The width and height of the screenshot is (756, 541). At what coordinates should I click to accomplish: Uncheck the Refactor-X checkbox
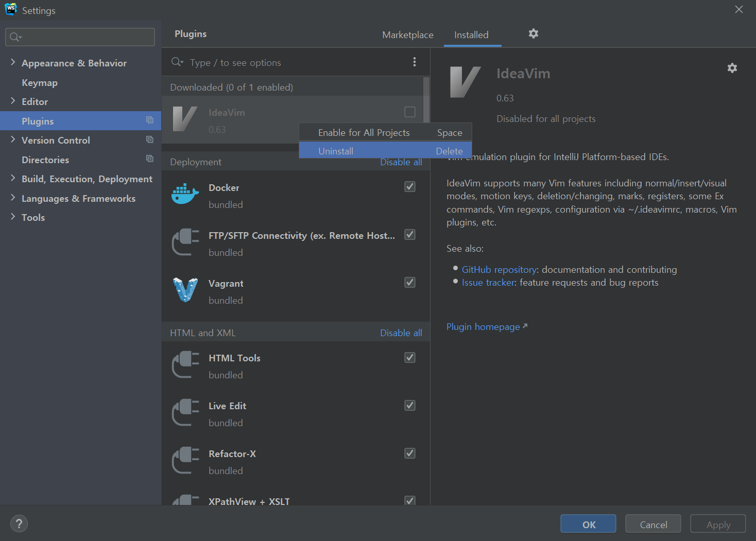410,453
